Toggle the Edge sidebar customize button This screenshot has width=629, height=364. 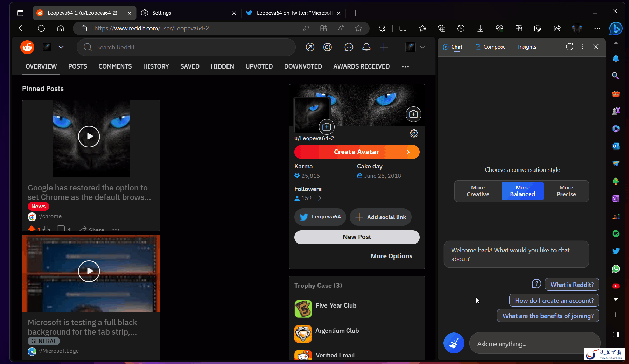pyautogui.click(x=616, y=335)
